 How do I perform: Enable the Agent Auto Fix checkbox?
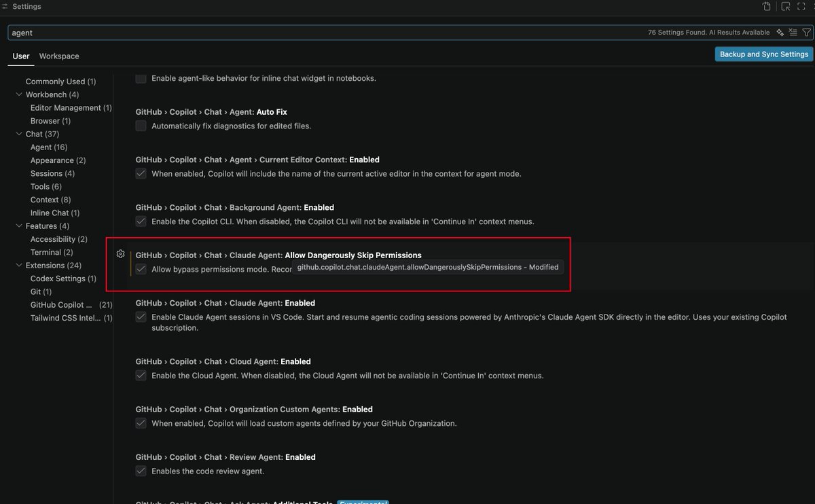click(141, 126)
